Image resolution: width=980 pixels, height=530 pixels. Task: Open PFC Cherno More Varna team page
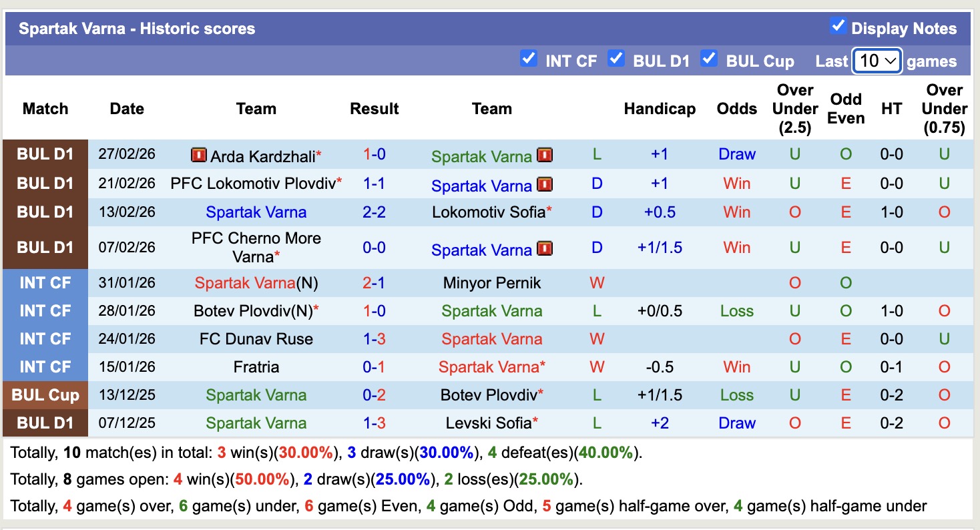point(256,247)
